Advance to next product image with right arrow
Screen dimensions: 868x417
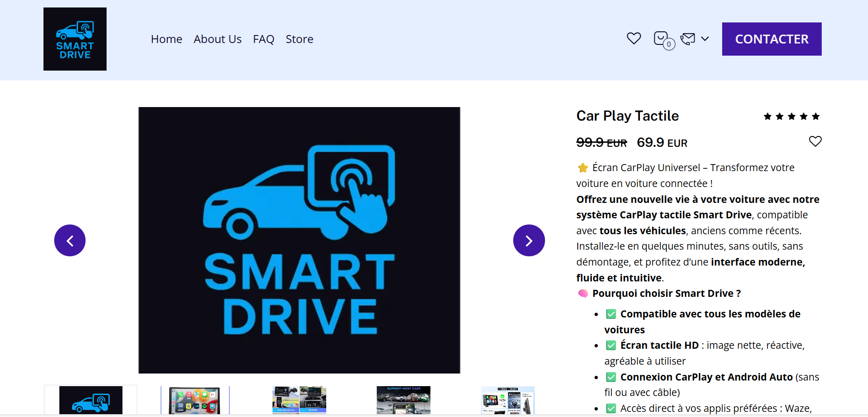click(529, 241)
